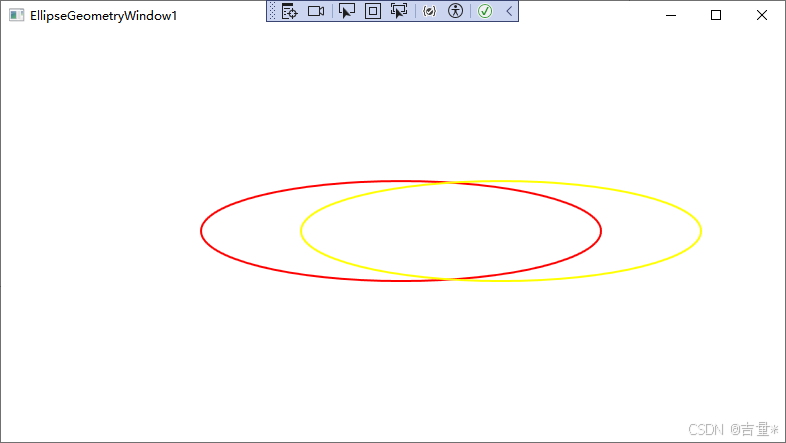
Task: Click the Binding Failures braces icon
Action: (430, 11)
